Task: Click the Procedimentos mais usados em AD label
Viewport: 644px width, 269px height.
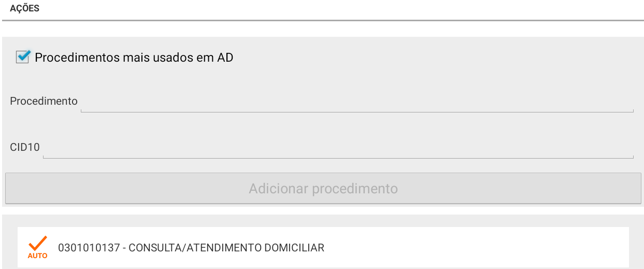Action: [134, 58]
